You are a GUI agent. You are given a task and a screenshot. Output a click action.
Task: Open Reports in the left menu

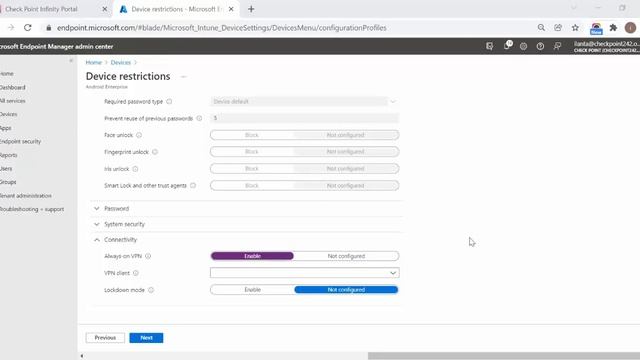tap(9, 155)
